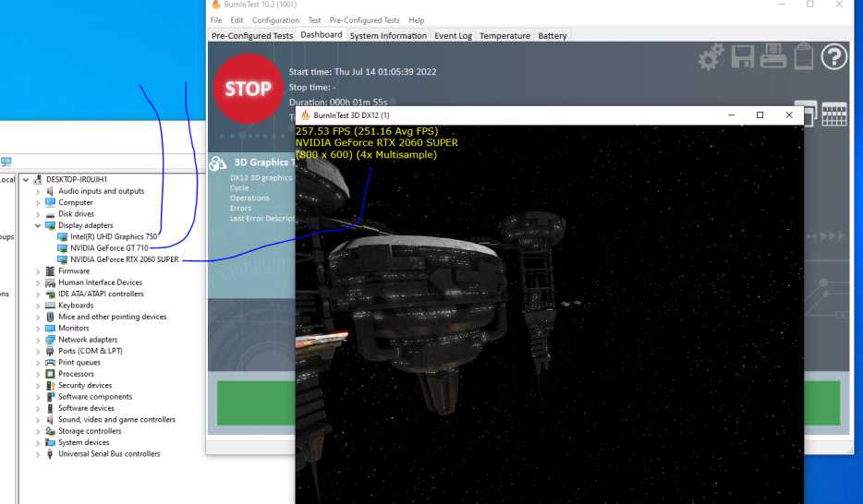
Task: Expand the Network adapters node
Action: (x=38, y=341)
